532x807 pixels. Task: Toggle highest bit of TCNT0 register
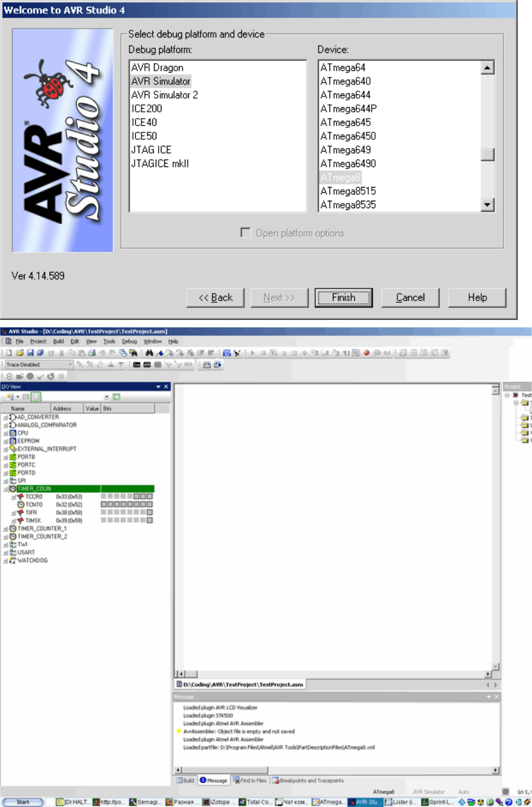104,505
